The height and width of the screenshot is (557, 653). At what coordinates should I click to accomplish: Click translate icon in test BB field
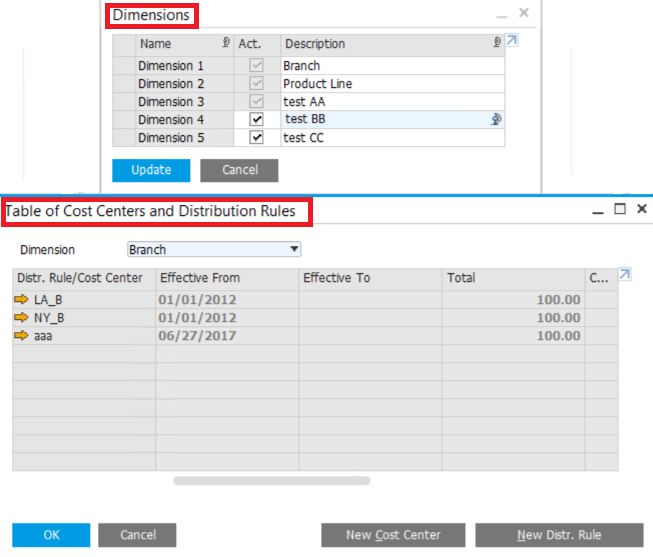pyautogui.click(x=496, y=120)
